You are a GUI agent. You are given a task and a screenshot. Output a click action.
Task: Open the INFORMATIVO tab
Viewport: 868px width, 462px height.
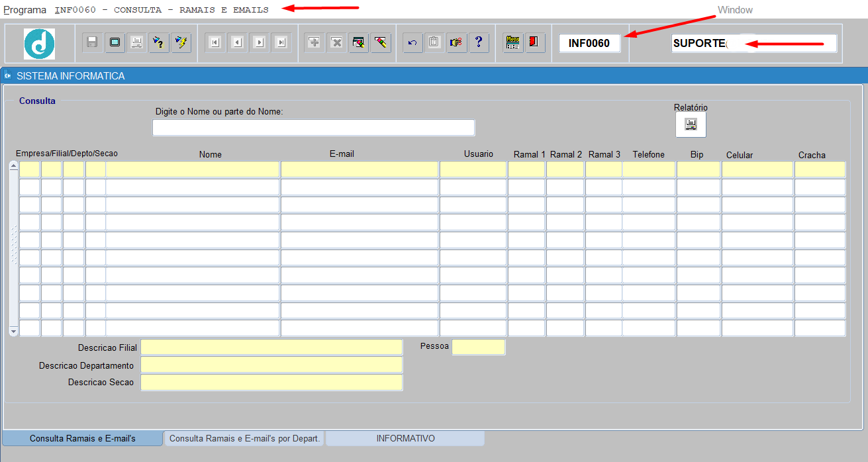point(405,439)
